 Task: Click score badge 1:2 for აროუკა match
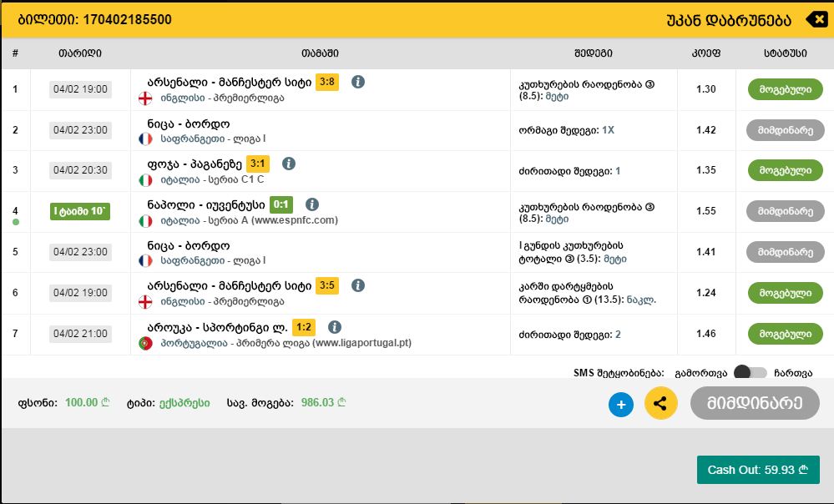[x=304, y=327]
